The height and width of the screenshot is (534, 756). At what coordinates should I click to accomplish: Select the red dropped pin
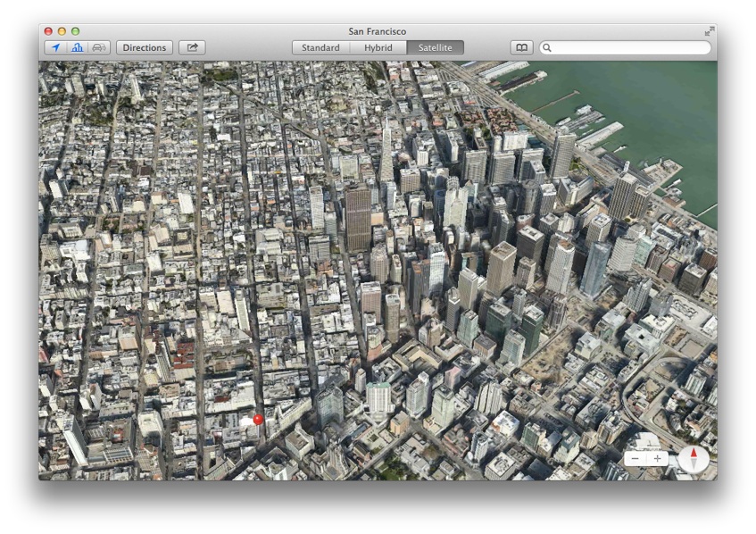[x=258, y=419]
